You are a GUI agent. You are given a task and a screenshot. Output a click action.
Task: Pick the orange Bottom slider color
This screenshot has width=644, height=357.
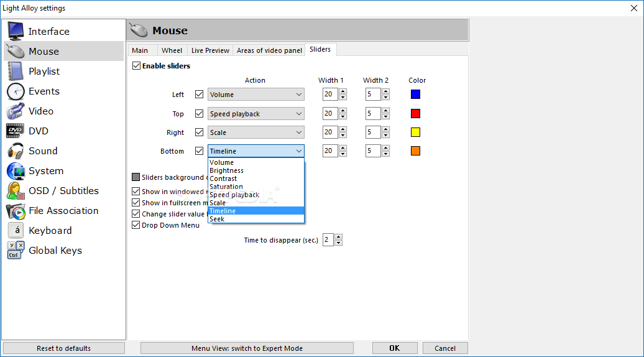pyautogui.click(x=416, y=151)
